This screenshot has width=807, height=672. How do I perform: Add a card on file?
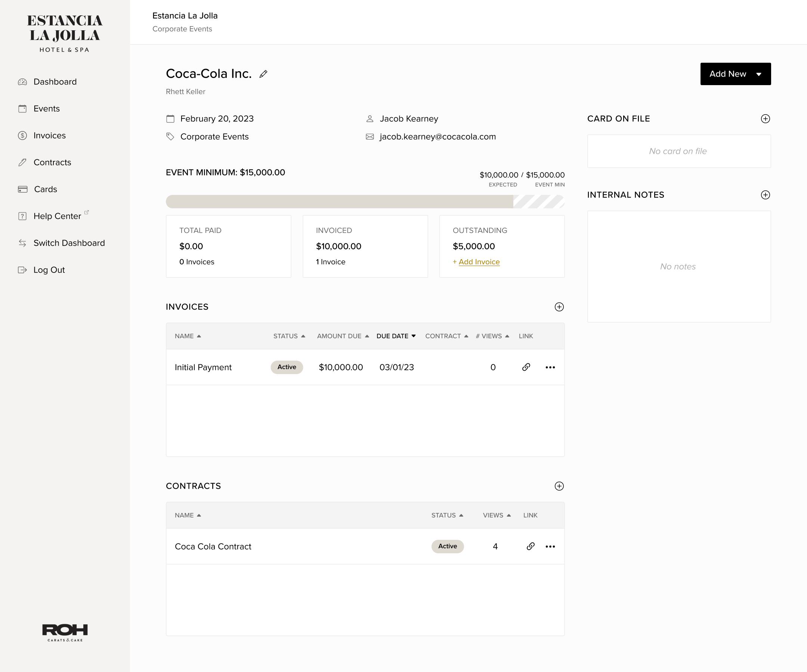pyautogui.click(x=765, y=119)
